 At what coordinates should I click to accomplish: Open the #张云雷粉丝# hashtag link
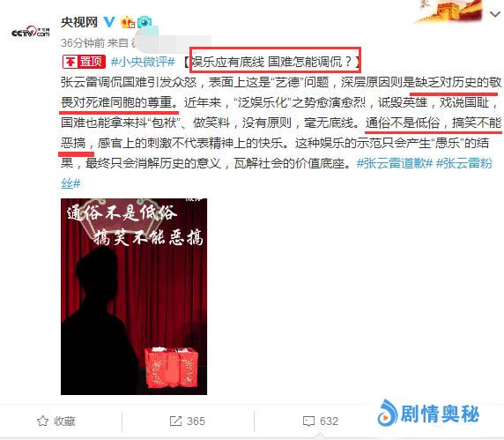click(x=277, y=174)
